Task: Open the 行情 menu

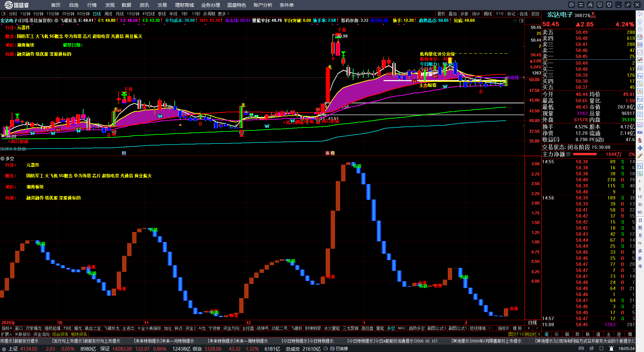Action: (x=92, y=5)
